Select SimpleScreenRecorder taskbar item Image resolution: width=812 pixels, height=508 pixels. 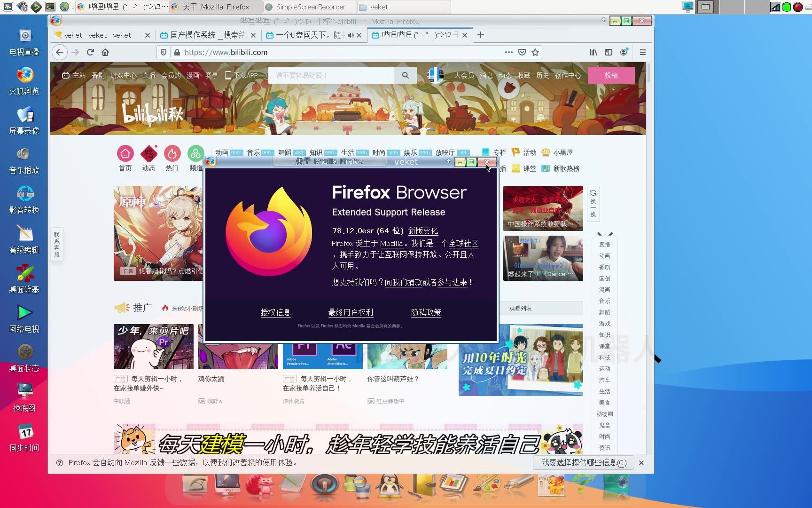(309, 7)
